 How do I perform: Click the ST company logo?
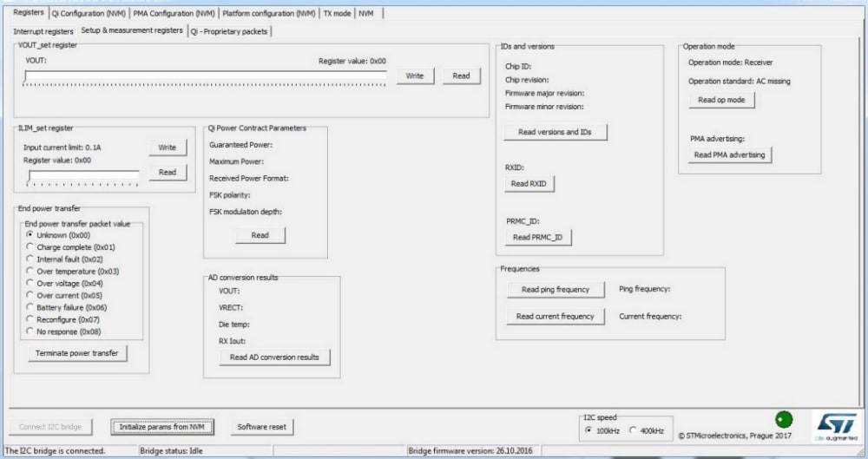point(837,425)
